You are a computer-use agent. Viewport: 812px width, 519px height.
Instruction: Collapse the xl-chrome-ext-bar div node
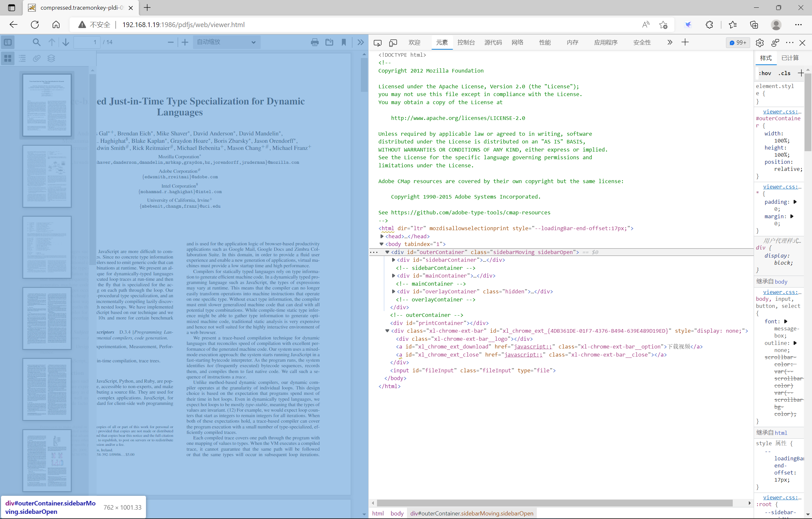point(387,331)
